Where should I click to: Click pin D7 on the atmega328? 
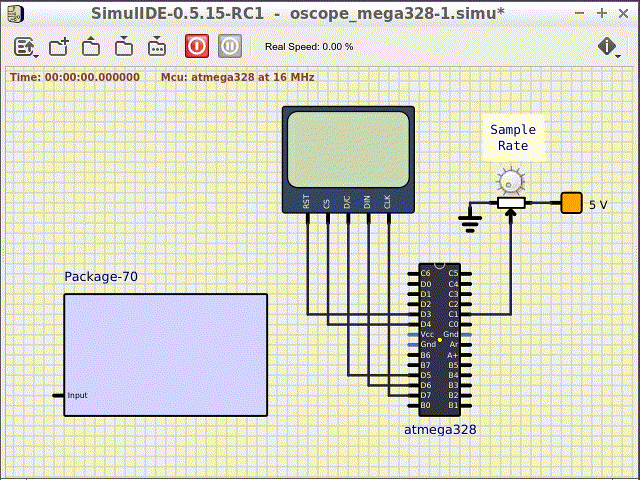tap(413, 396)
